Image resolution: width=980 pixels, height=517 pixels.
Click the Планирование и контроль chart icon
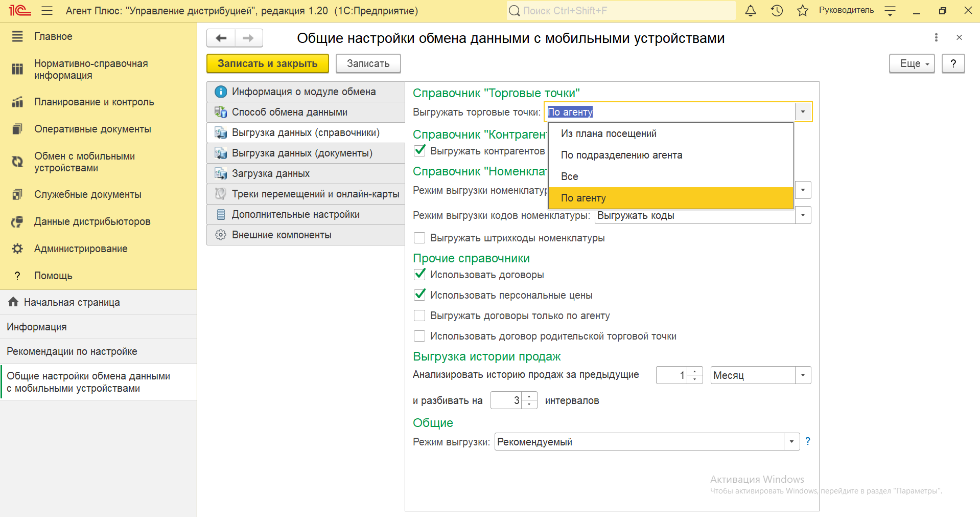point(17,102)
